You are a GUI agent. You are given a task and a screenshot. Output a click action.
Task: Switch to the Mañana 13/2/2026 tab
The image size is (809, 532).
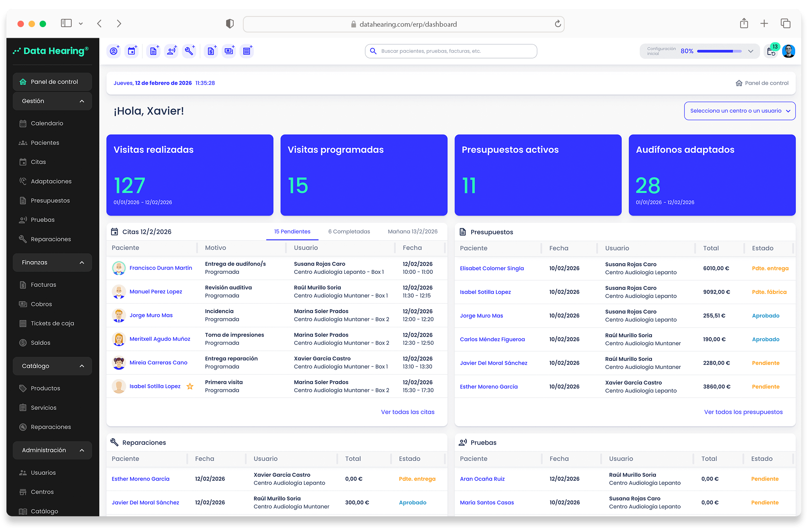412,231
